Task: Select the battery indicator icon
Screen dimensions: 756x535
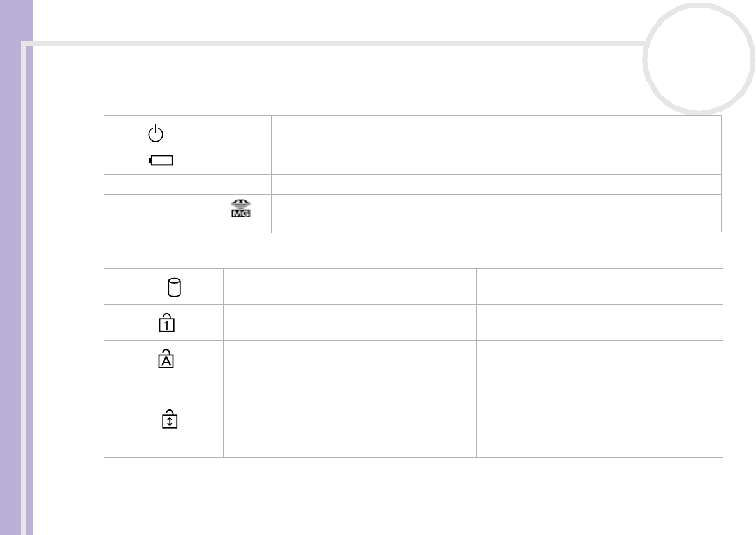Action: 161,160
